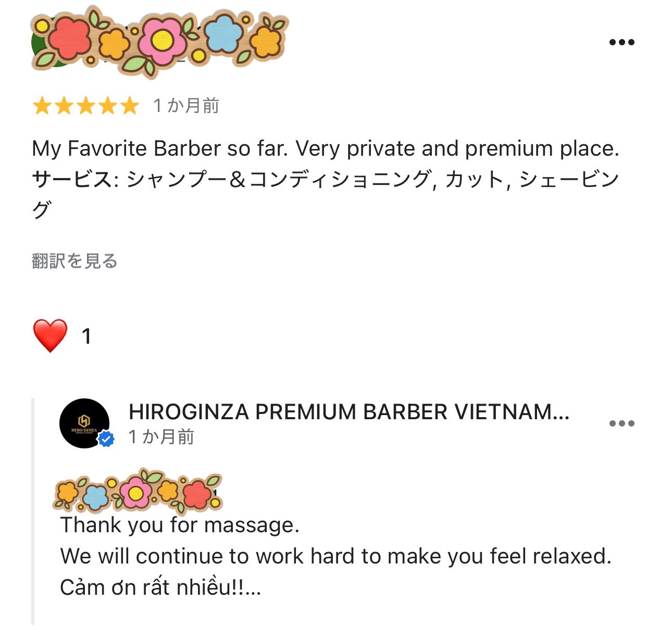Click the Thank you for massage line
Image resolution: width=672 pixels, height=639 pixels.
pyautogui.click(x=180, y=525)
